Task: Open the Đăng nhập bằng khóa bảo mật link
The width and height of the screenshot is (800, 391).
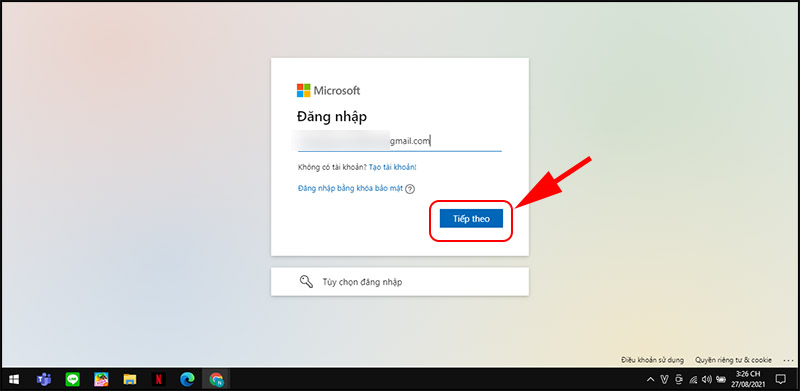Action: tap(350, 188)
